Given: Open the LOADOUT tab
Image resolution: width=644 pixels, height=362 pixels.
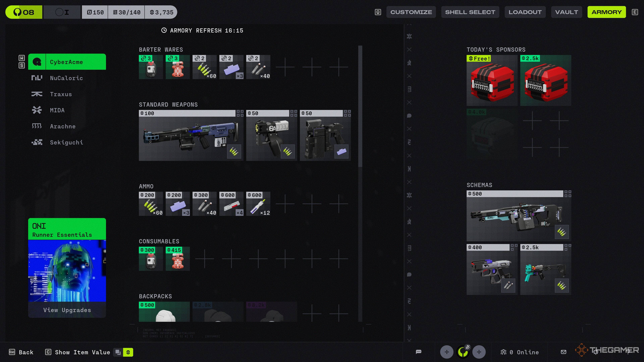Looking at the screenshot, I should [525, 12].
